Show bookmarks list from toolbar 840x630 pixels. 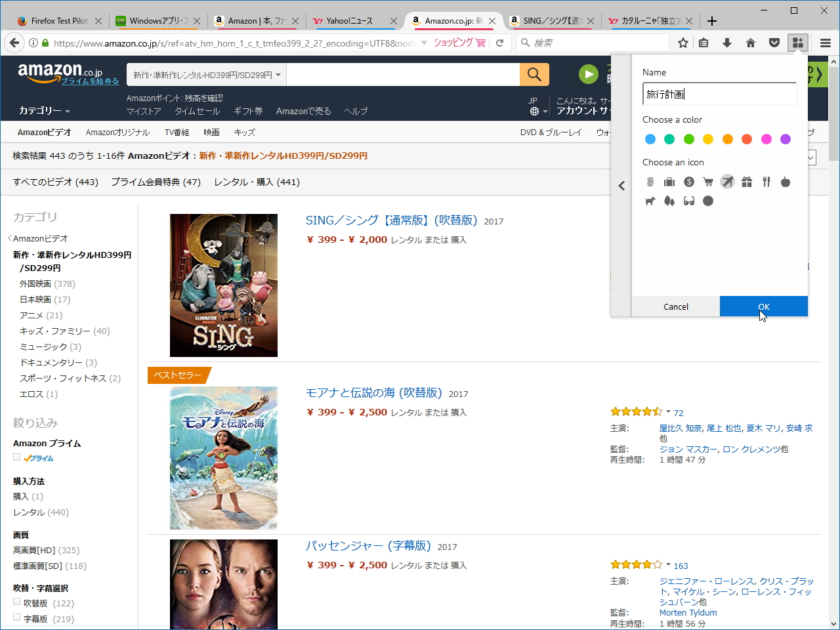pyautogui.click(x=703, y=43)
